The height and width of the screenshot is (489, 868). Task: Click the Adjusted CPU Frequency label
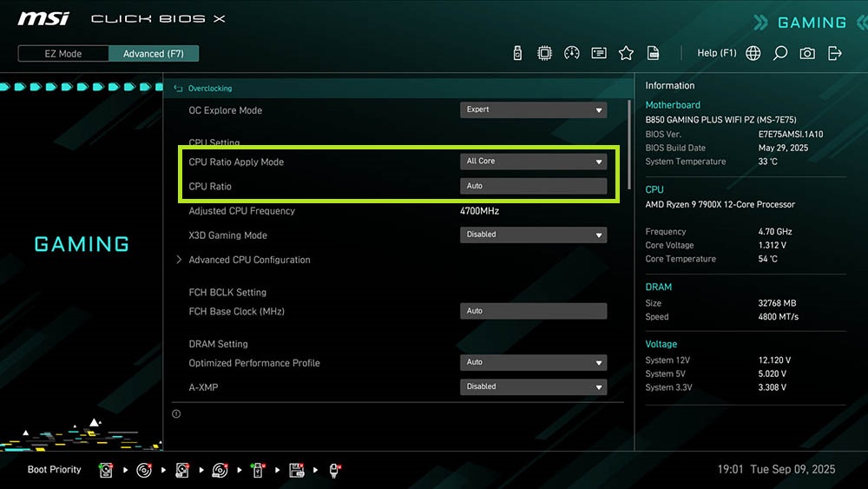coord(241,211)
